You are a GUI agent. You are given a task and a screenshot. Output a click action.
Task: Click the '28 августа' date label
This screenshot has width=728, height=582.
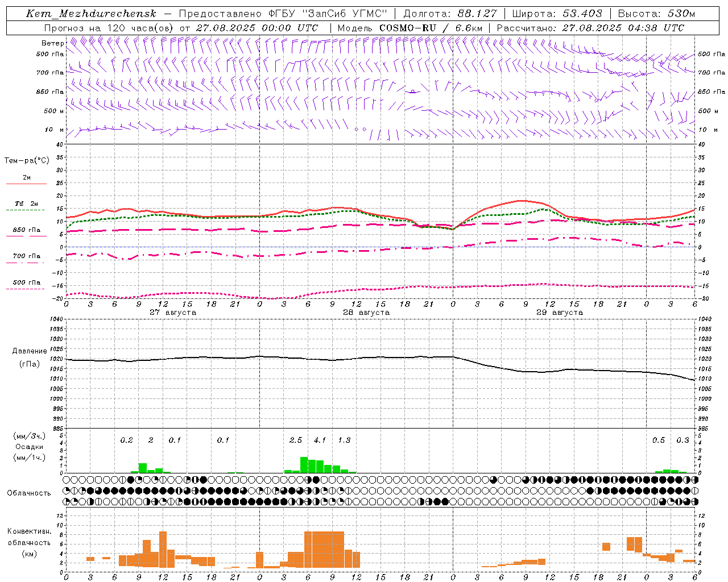pos(366,313)
